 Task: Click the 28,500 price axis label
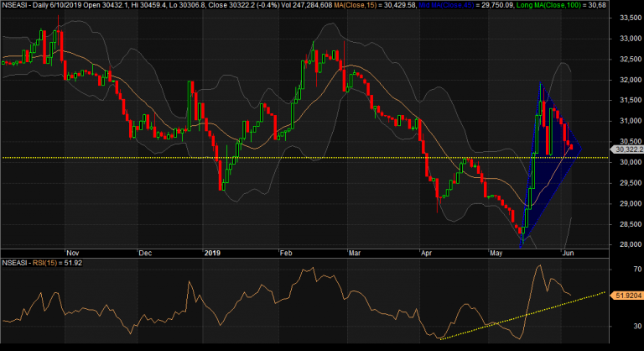630,224
